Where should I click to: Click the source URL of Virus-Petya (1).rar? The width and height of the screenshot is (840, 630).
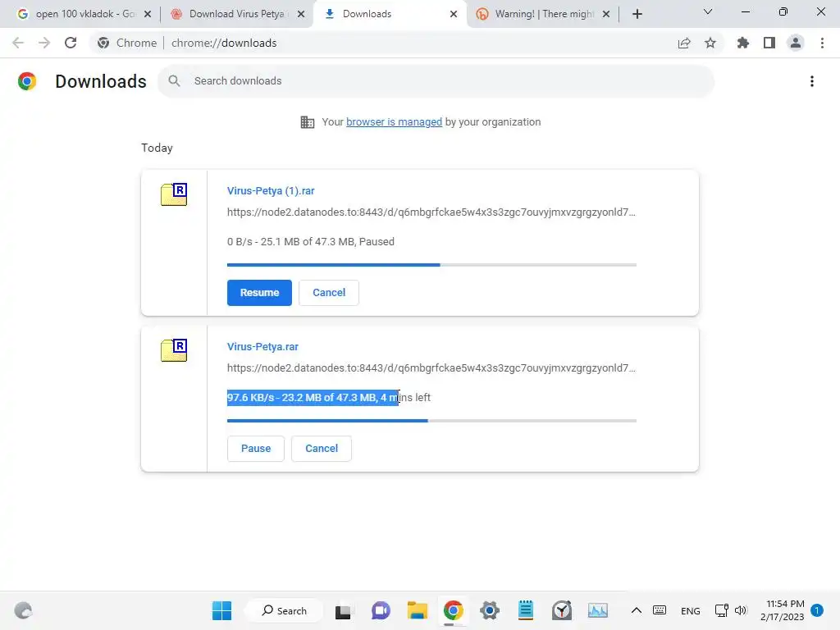click(431, 212)
